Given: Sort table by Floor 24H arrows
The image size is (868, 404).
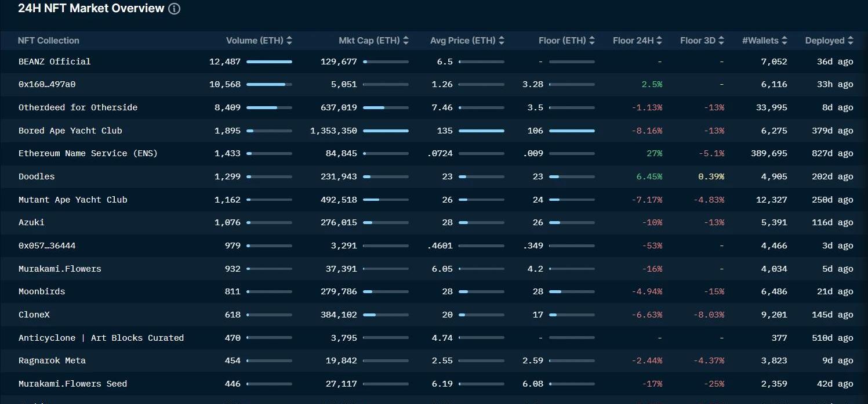Looking at the screenshot, I should [x=660, y=41].
